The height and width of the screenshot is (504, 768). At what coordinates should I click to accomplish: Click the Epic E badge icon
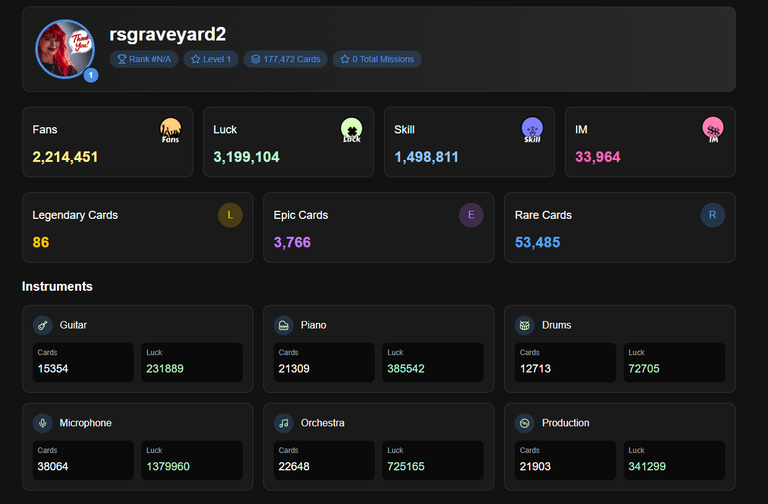click(x=471, y=215)
